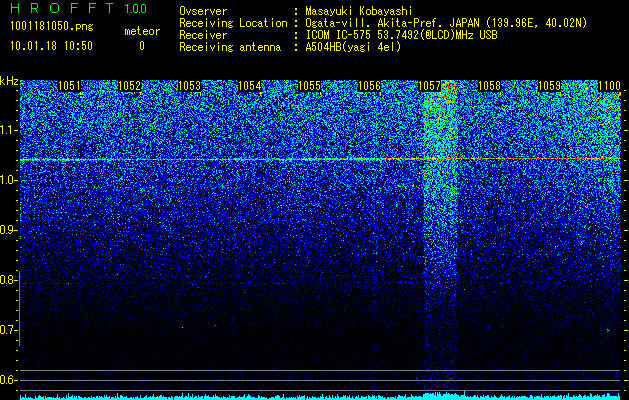Click the 1055 time marker
629x400 pixels.
point(310,86)
